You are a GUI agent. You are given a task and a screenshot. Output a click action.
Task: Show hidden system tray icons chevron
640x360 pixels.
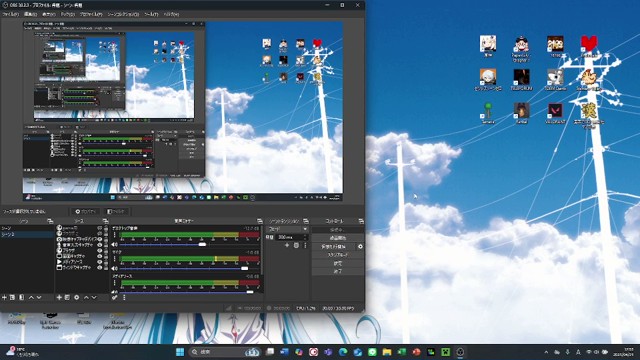[x=546, y=352]
